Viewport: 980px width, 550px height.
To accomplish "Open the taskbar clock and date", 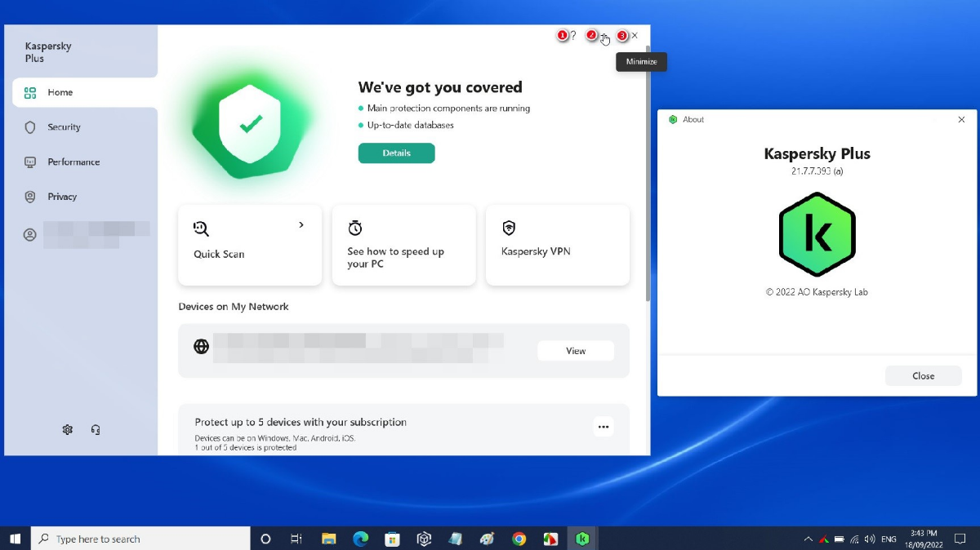I will [923, 539].
